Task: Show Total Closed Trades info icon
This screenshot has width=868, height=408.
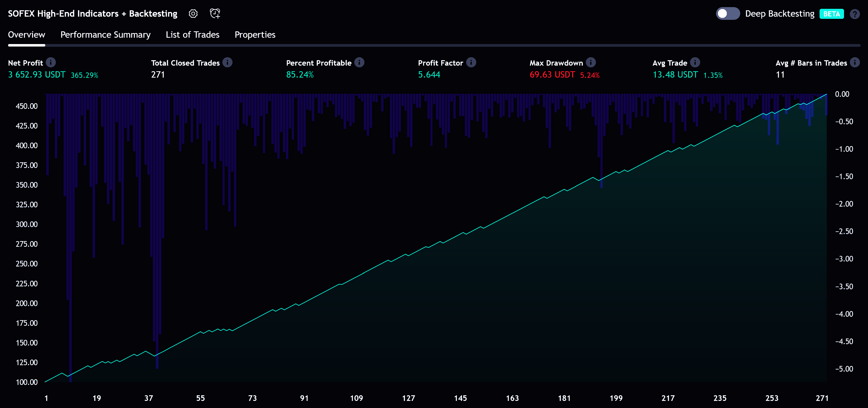Action: pyautogui.click(x=227, y=62)
